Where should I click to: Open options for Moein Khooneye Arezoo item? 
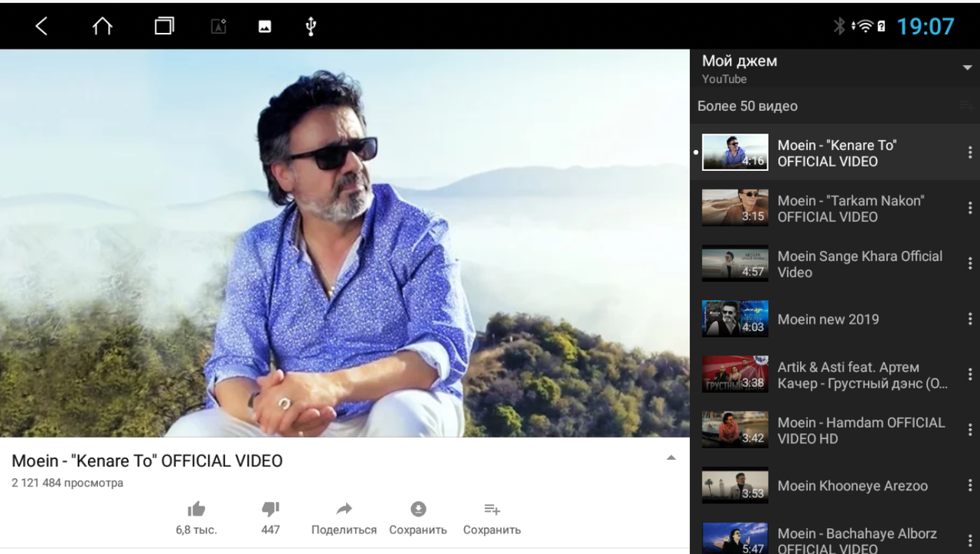[970, 486]
